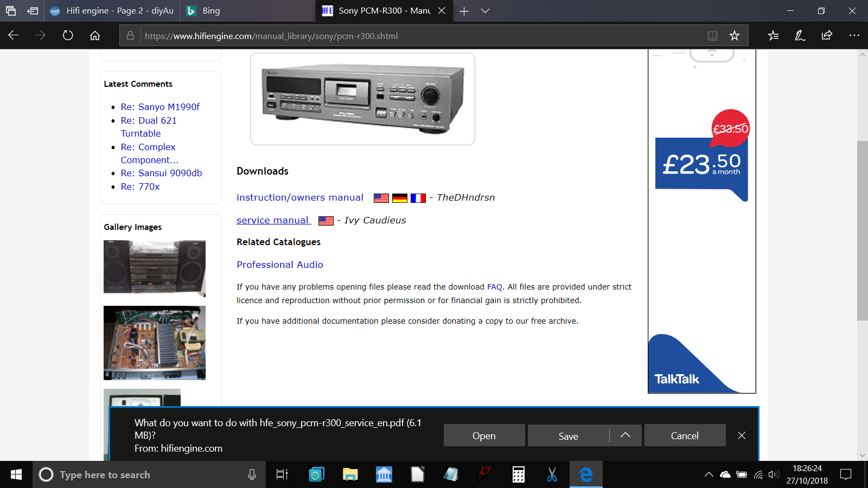Close the Sony PCM-R300 tab
Viewport: 868px width, 488px height.
pos(442,11)
